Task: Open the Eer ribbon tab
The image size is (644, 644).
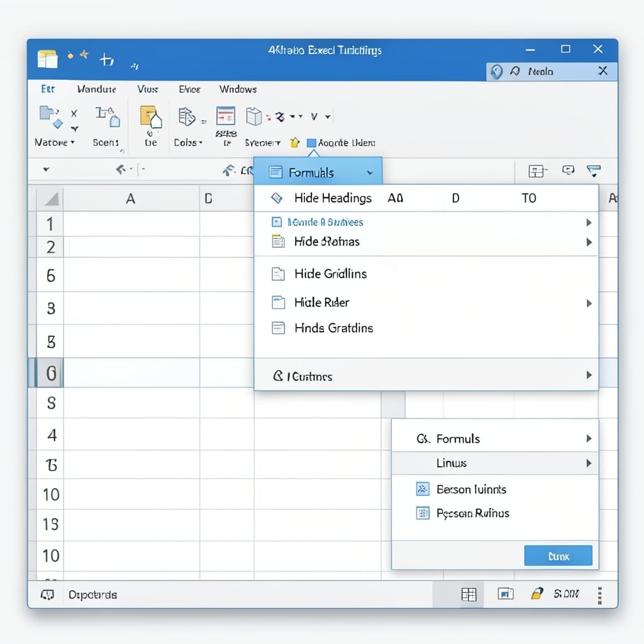Action: (x=48, y=89)
